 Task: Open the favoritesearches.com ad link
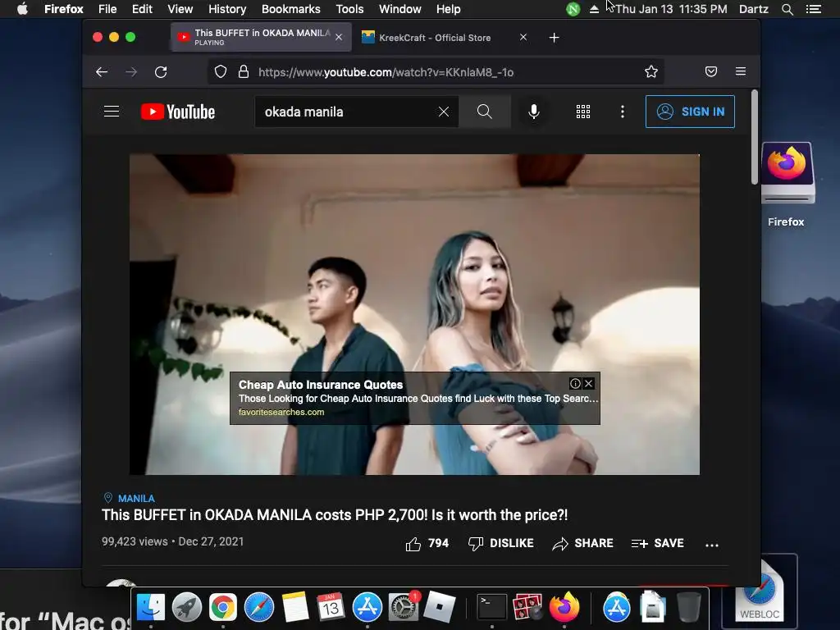coord(281,412)
